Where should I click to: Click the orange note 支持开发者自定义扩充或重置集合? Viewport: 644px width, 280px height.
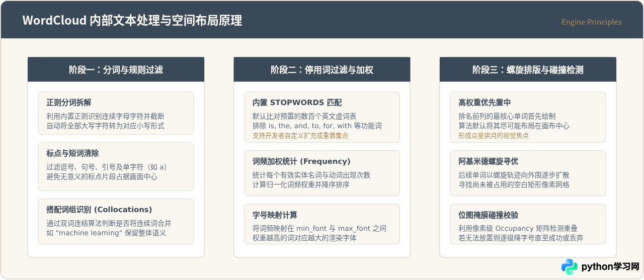(x=300, y=136)
